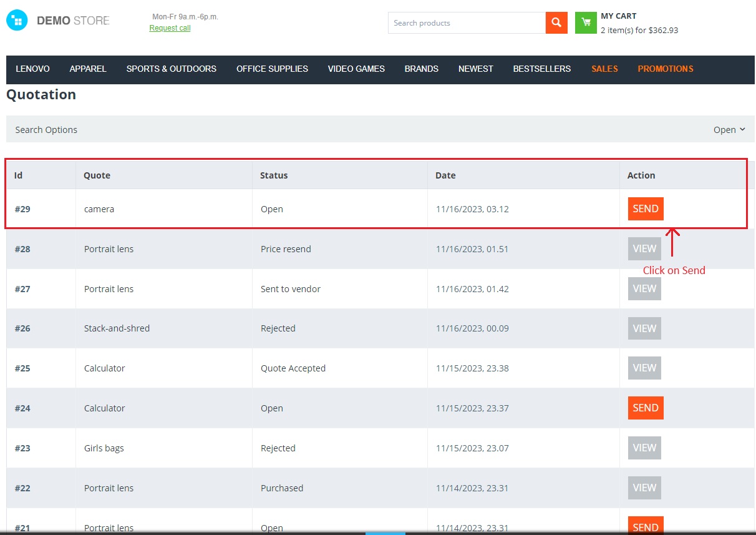This screenshot has width=756, height=535.
Task: Click View for quote #28
Action: tap(644, 248)
